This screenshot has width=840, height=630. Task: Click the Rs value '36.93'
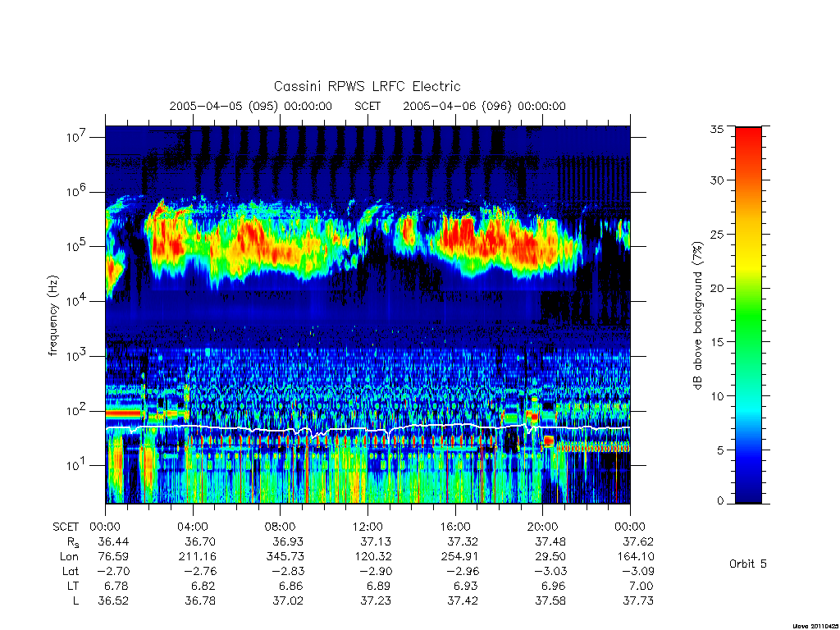coord(288,541)
